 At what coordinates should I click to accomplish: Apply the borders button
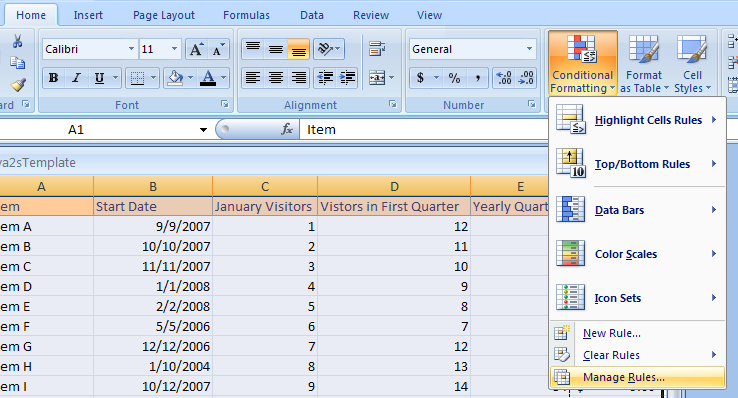137,78
